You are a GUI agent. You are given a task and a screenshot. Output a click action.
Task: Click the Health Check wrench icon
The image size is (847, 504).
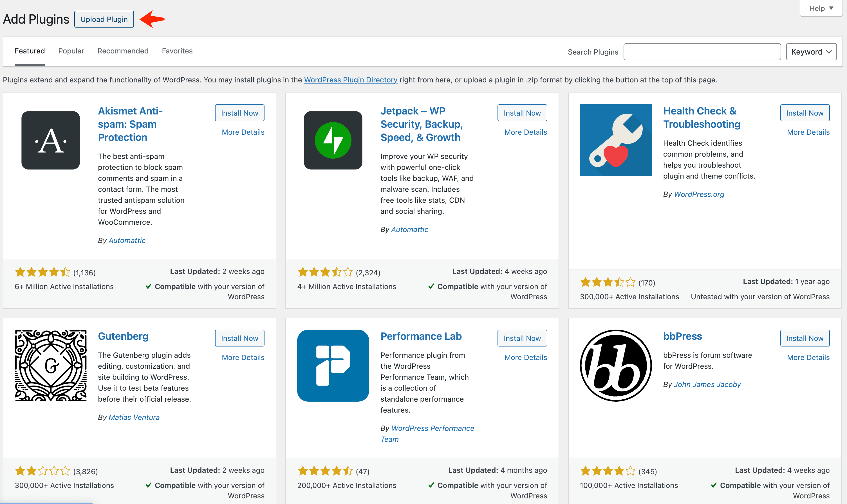[616, 140]
